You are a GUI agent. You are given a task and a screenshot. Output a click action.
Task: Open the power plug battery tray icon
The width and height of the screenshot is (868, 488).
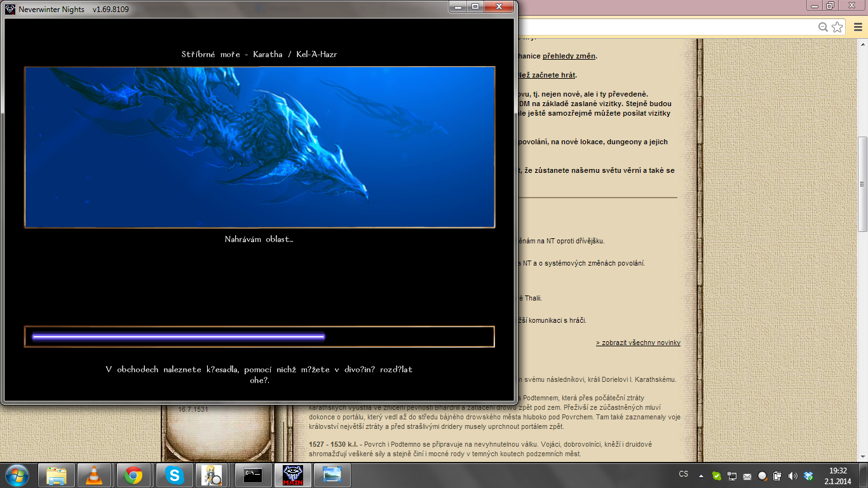click(777, 475)
